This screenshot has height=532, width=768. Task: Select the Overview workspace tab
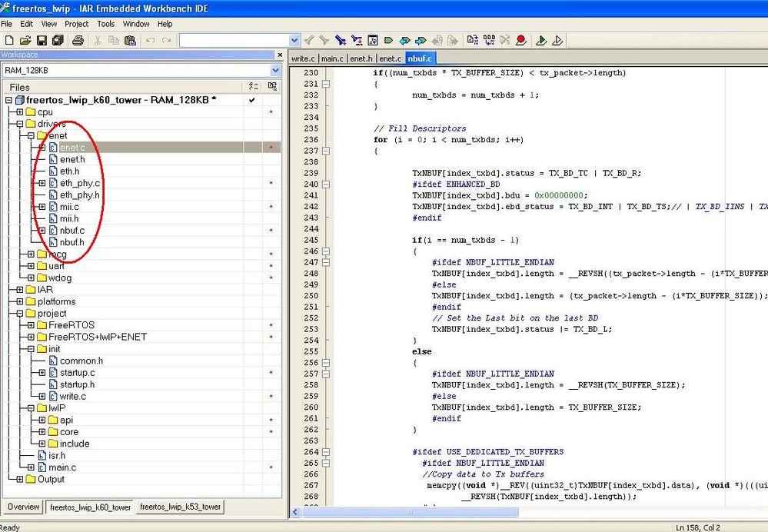24,507
